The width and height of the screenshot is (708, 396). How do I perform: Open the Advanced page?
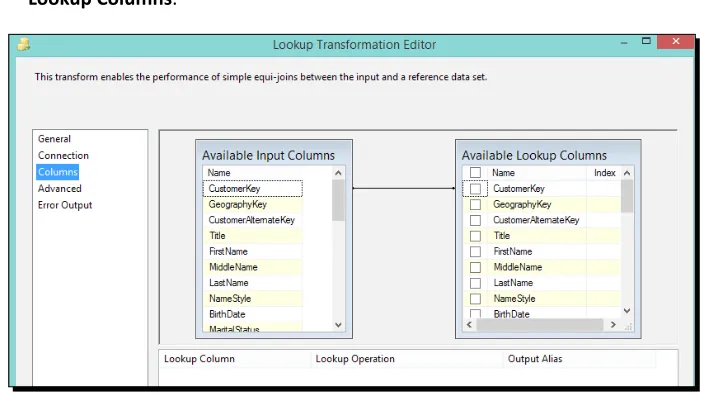pos(60,188)
